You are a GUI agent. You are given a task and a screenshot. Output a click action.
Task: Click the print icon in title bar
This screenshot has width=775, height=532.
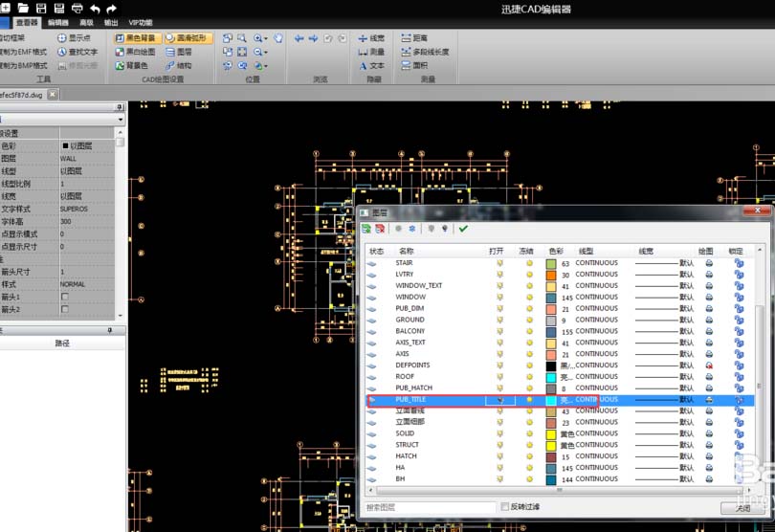click(x=77, y=8)
